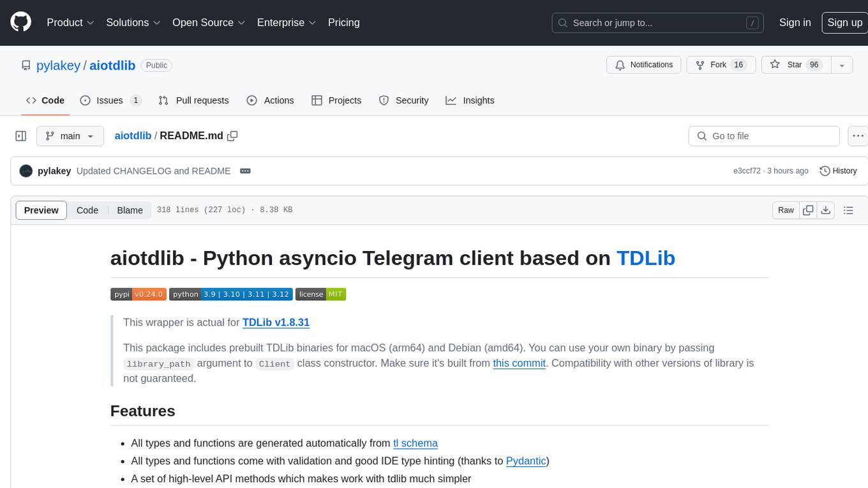Copy the README.md file path
Image resolution: width=868 pixels, height=488 pixels.
pyautogui.click(x=232, y=136)
